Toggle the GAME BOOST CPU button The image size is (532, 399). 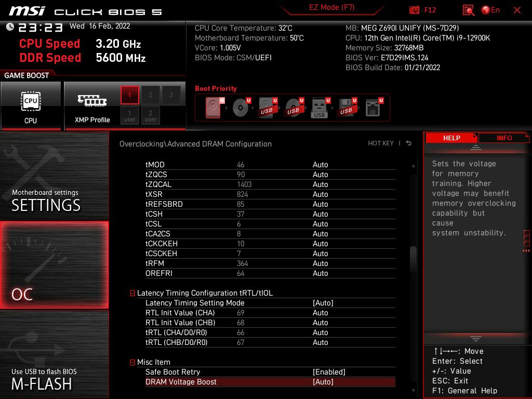coord(31,106)
